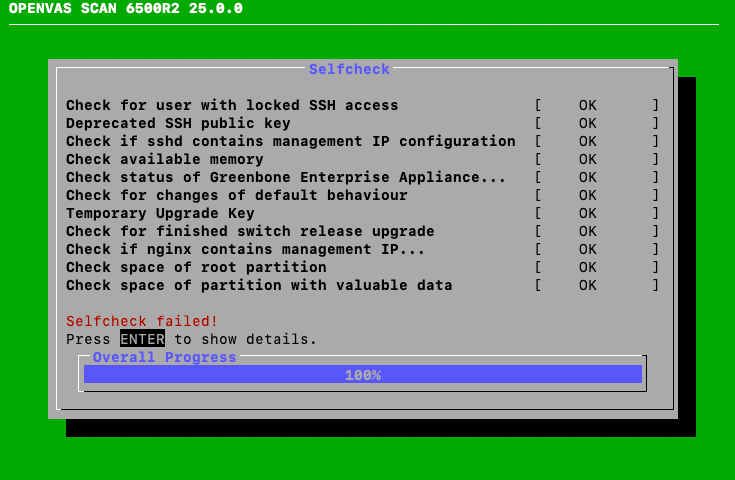735x480 pixels.
Task: Click 'Check space of partition with valuable data'
Action: pos(259,285)
